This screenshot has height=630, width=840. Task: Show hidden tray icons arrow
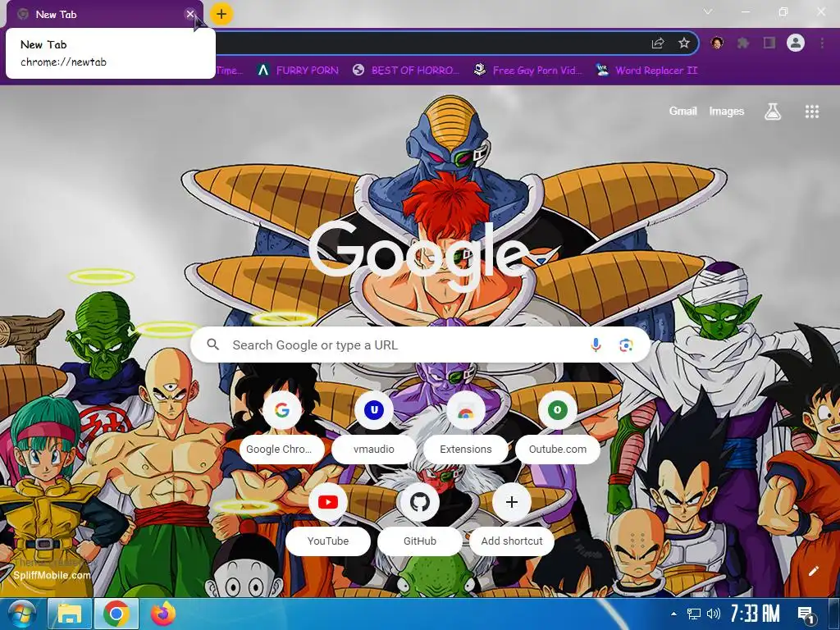pyautogui.click(x=673, y=614)
